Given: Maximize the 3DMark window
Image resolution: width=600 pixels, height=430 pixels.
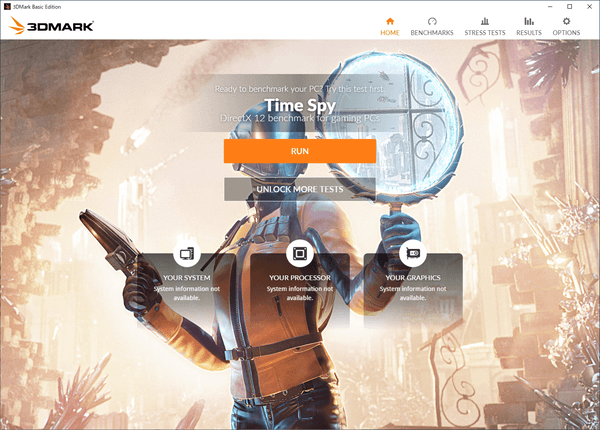Looking at the screenshot, I should (x=570, y=7).
